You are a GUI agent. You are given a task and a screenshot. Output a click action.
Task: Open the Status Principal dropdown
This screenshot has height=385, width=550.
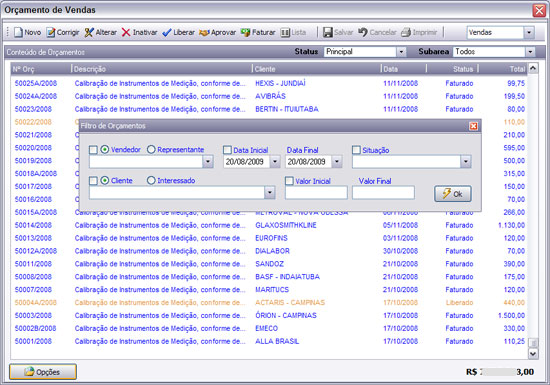click(401, 52)
